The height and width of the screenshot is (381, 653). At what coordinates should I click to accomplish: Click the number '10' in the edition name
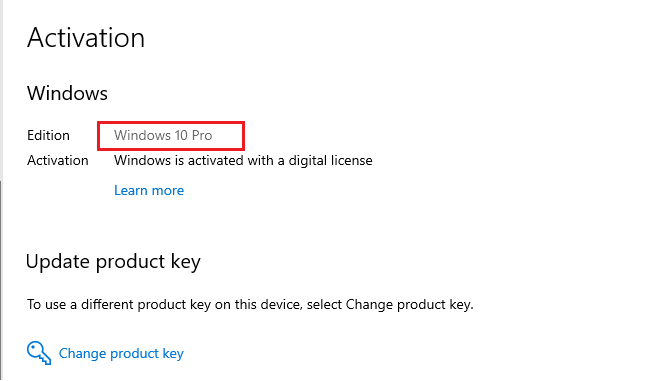pos(181,135)
